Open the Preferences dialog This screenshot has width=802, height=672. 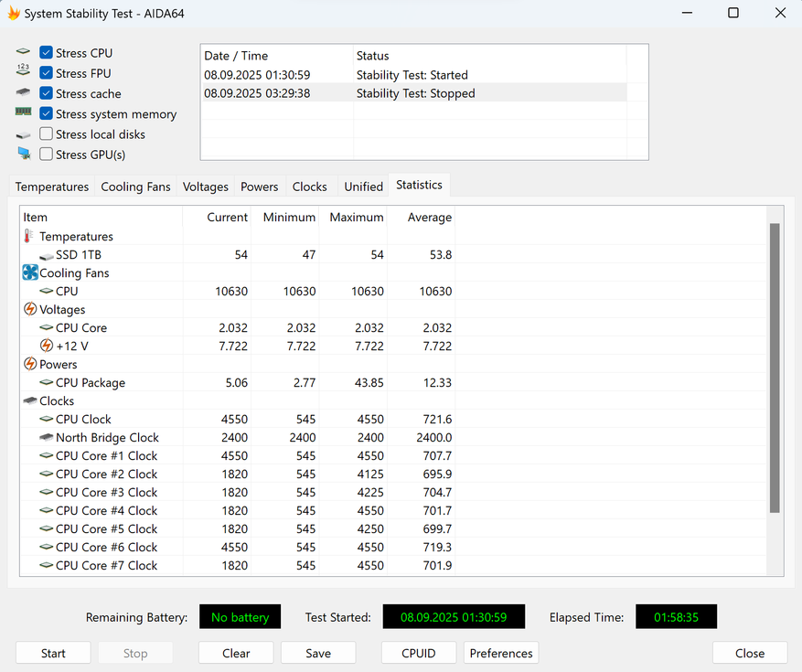point(501,653)
